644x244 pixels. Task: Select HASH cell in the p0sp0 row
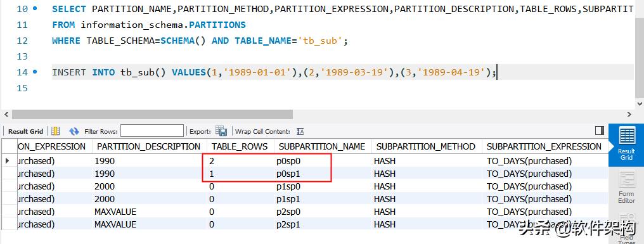[384, 161]
